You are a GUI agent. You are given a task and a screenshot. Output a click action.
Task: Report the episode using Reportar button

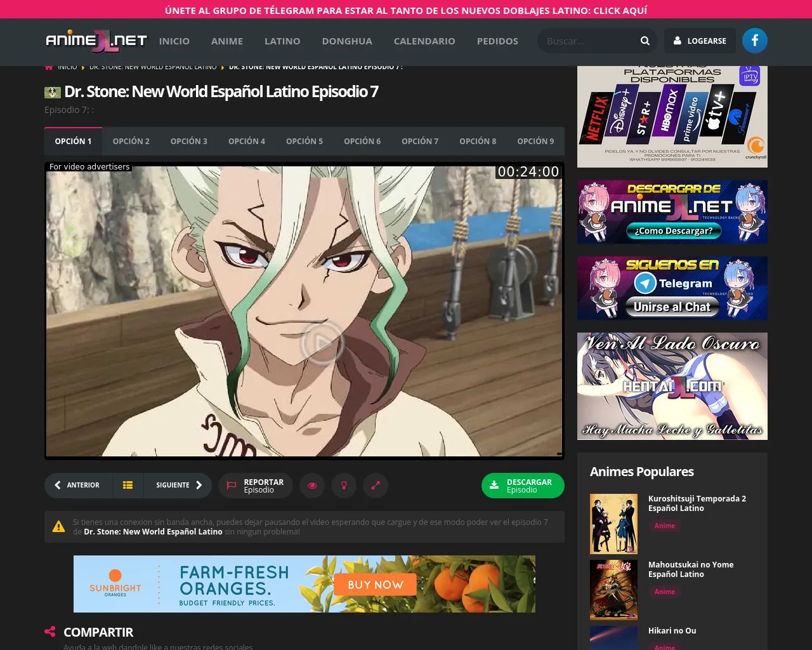pos(256,486)
